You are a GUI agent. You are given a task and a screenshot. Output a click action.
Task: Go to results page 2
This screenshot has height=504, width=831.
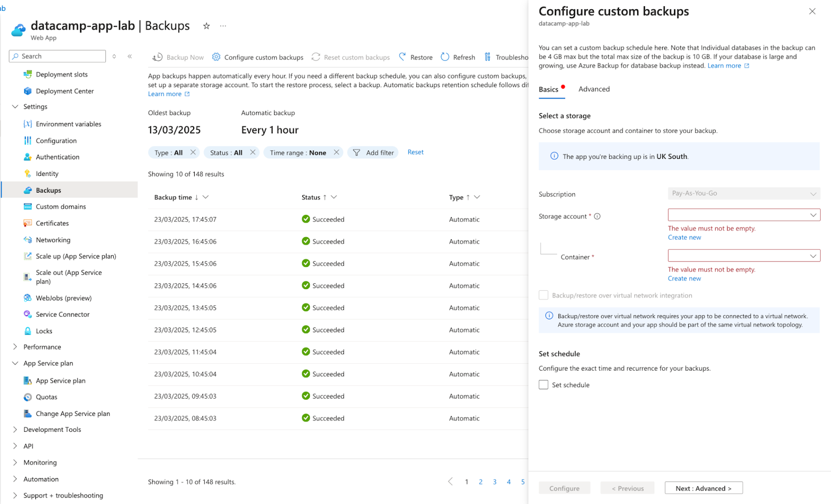coord(480,482)
